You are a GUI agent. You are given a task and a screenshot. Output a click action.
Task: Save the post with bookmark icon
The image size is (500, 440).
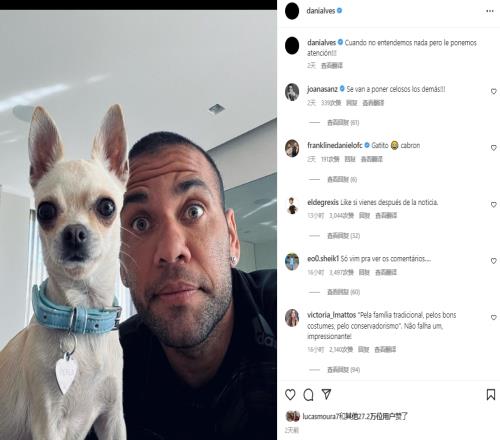click(x=491, y=395)
